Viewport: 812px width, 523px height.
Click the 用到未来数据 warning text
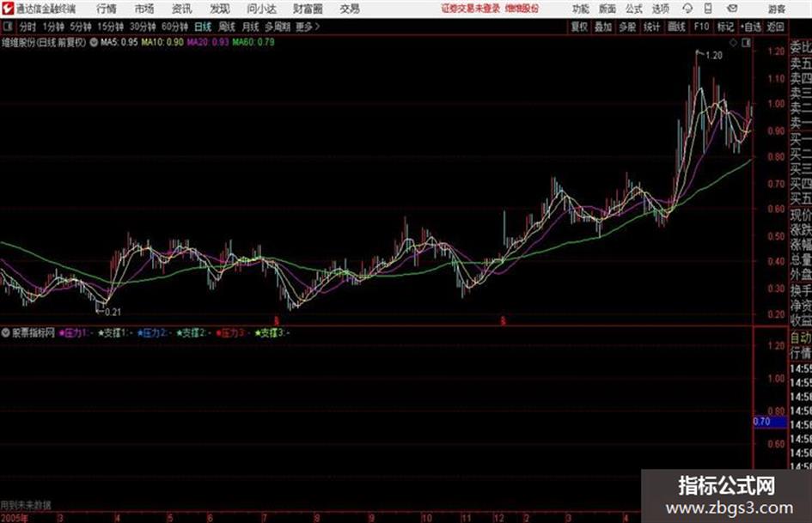tap(26, 505)
